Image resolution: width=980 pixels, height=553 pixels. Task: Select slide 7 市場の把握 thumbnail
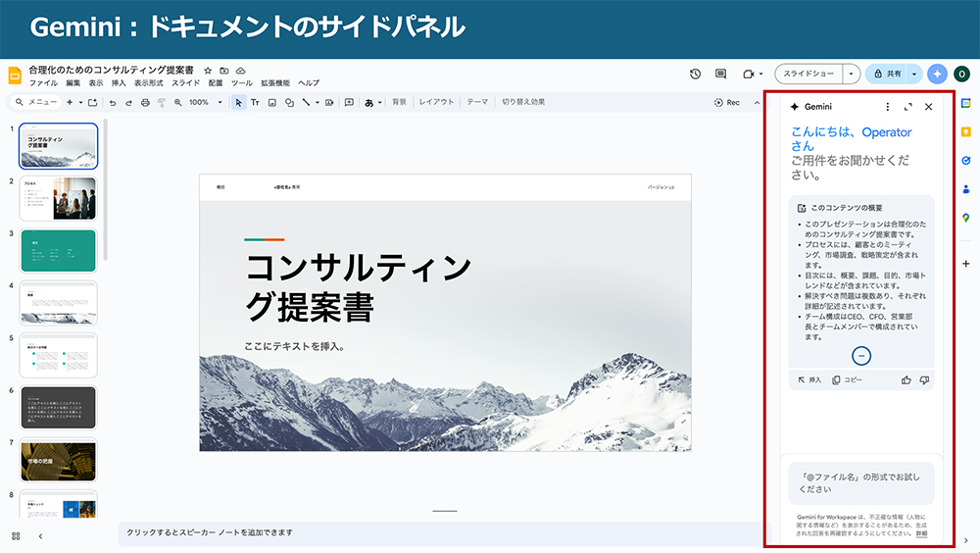[58, 461]
